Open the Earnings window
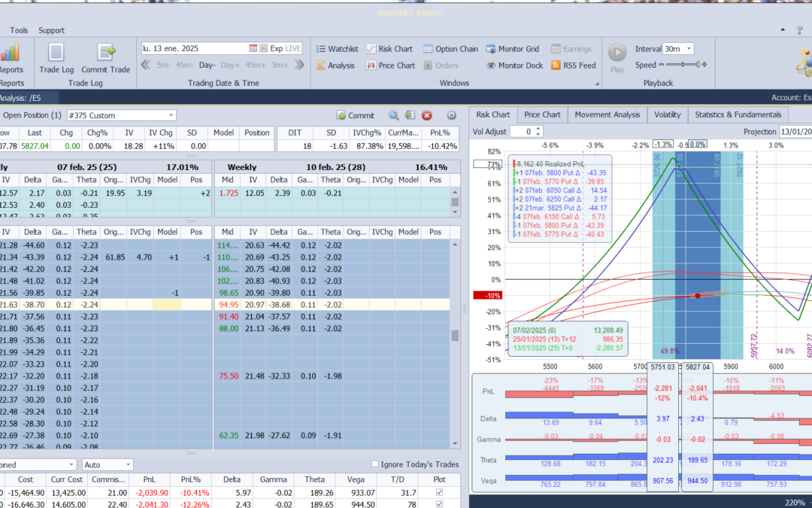This screenshot has width=812, height=508. [x=571, y=49]
